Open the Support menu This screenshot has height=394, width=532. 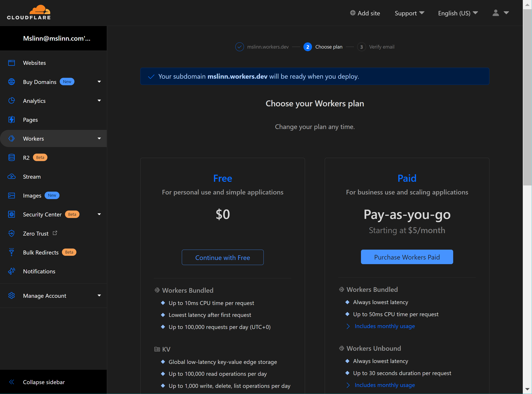(x=409, y=13)
